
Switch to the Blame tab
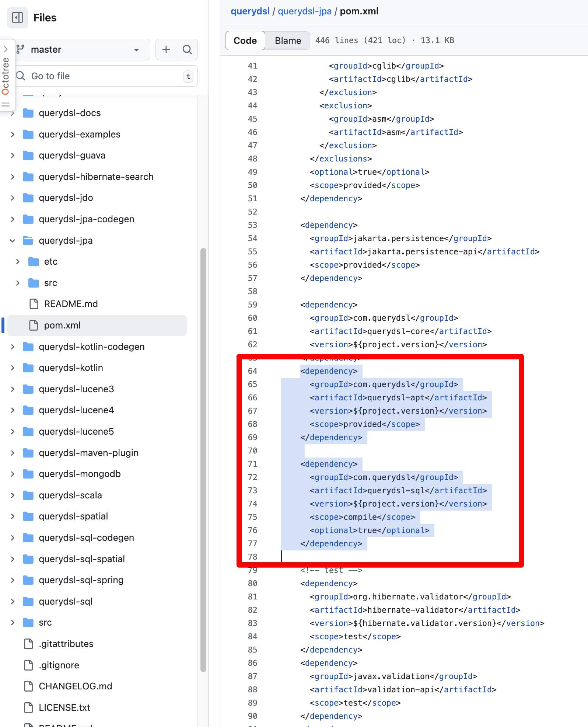click(x=288, y=41)
